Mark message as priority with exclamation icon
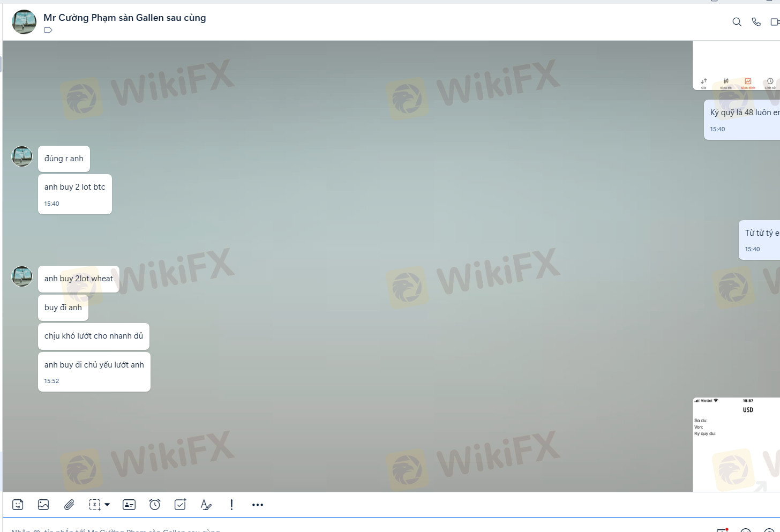Image resolution: width=780 pixels, height=532 pixels. (x=231, y=505)
